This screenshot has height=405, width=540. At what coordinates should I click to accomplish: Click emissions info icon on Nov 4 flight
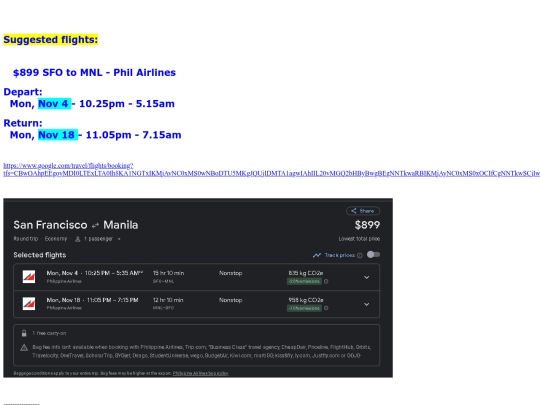click(326, 281)
